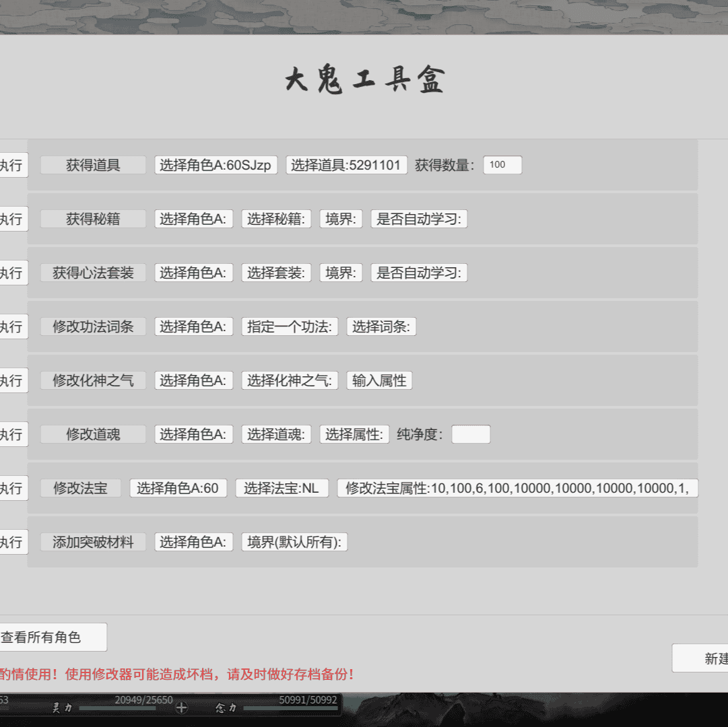The image size is (728, 727).
Task: Open the 指定一个功法 selector
Action: (x=290, y=326)
